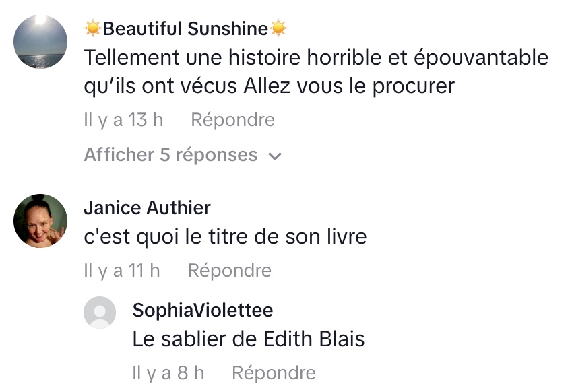This screenshot has width=570, height=392.
Task: Reply to Janice Authier's question
Action: point(229,271)
